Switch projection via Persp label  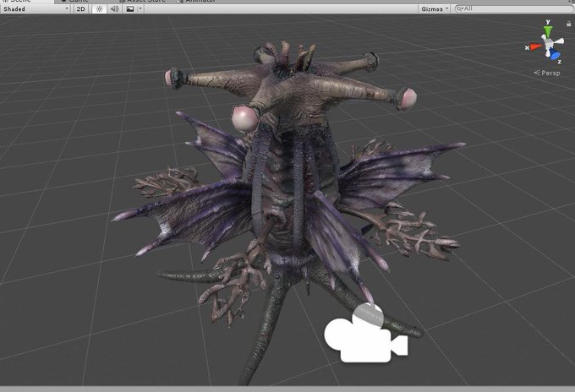click(x=547, y=73)
